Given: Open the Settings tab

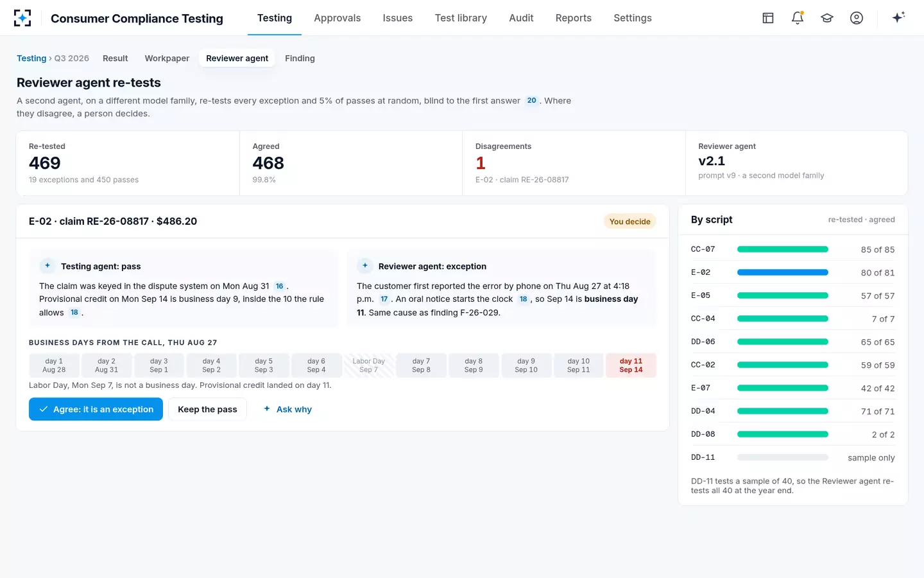Looking at the screenshot, I should click(633, 18).
